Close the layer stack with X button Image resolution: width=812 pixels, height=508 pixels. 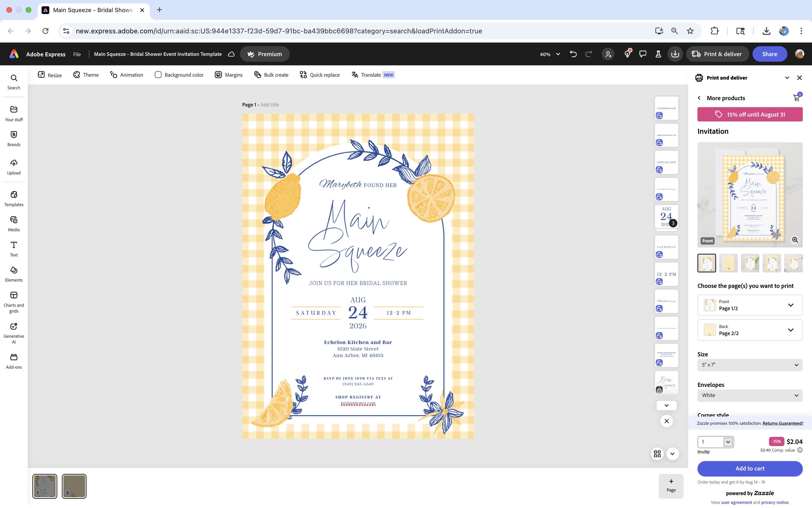[666, 421]
